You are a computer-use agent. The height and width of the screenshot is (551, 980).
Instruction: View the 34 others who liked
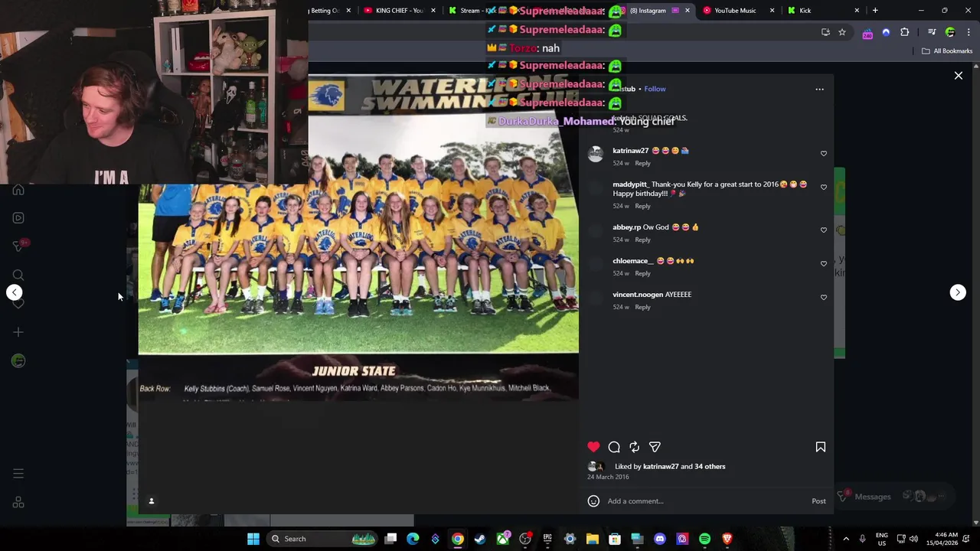[710, 466]
